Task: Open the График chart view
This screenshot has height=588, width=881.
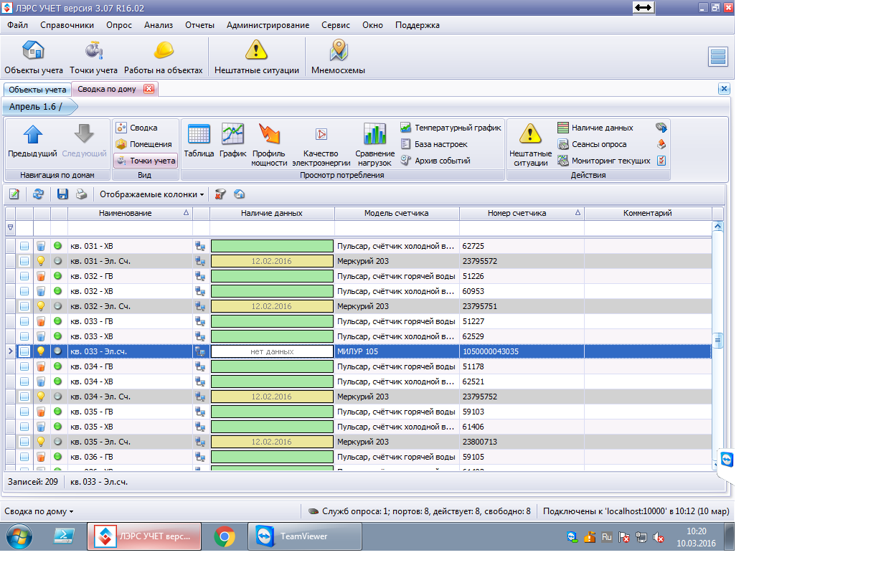Action: 233,141
